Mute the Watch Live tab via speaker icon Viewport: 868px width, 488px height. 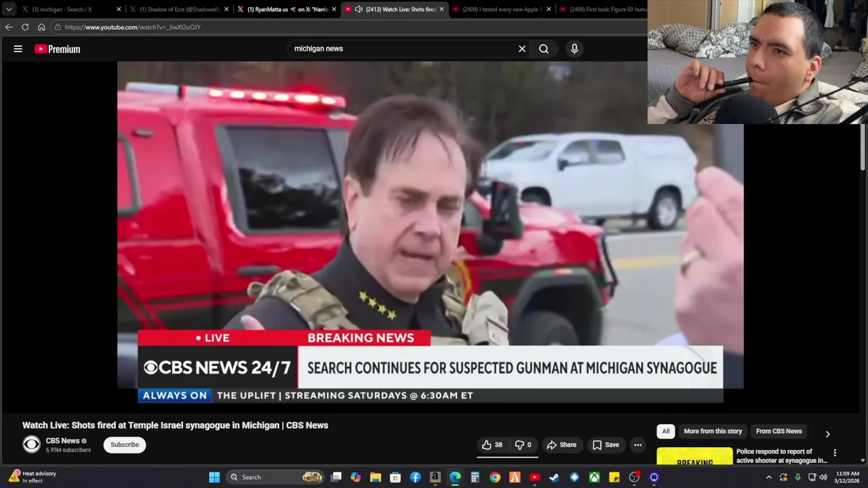tap(359, 9)
